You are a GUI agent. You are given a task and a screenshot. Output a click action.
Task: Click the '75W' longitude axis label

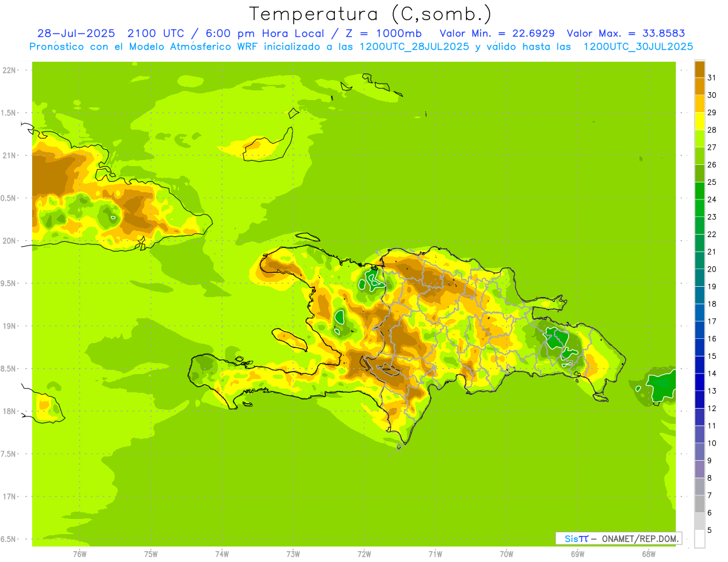click(x=151, y=554)
